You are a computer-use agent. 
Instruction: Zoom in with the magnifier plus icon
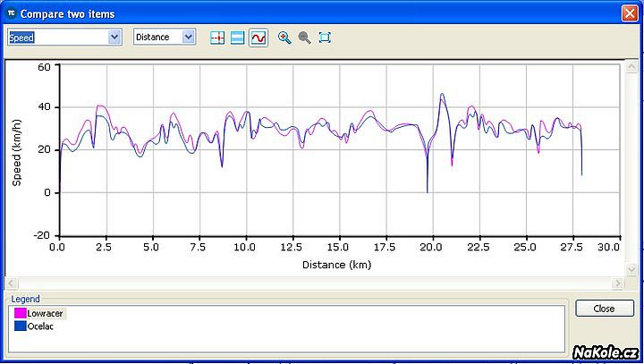(x=284, y=38)
